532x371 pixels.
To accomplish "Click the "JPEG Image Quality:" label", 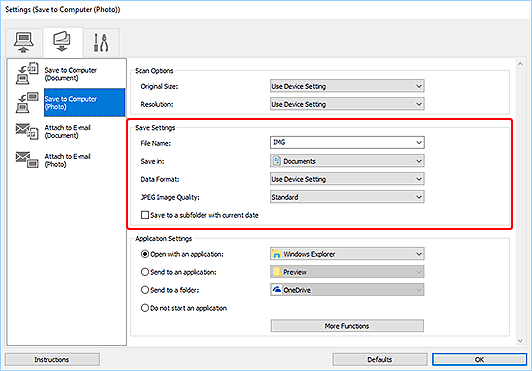I will (x=170, y=197).
